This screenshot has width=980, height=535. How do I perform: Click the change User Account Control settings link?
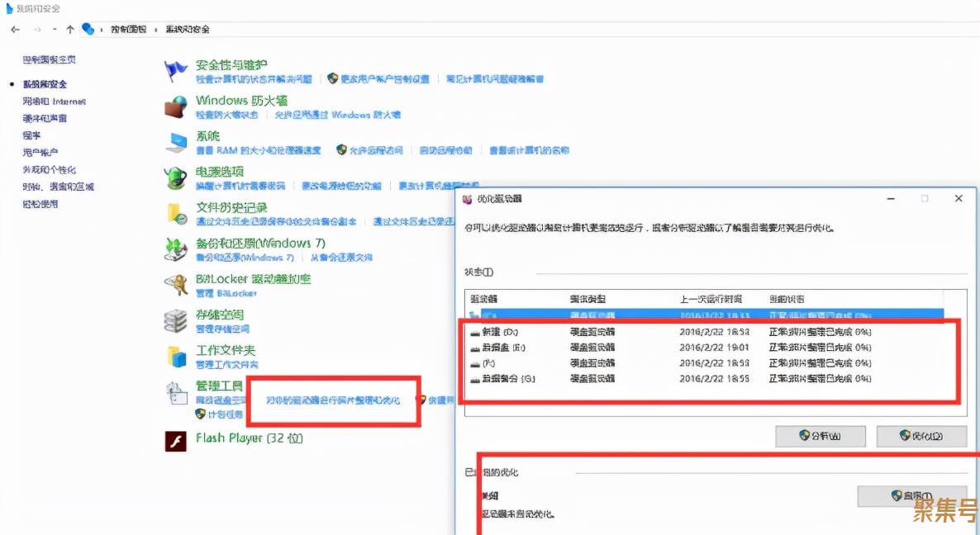pos(385,79)
